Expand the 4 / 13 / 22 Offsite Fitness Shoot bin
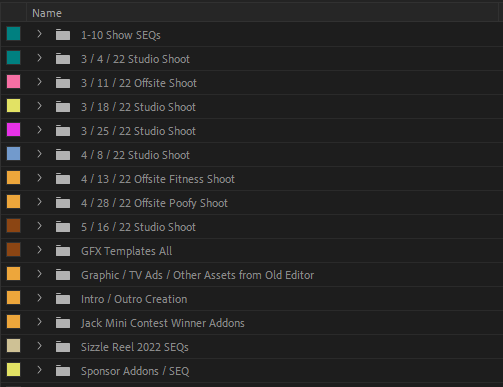This screenshot has width=503, height=387. pos(39,178)
